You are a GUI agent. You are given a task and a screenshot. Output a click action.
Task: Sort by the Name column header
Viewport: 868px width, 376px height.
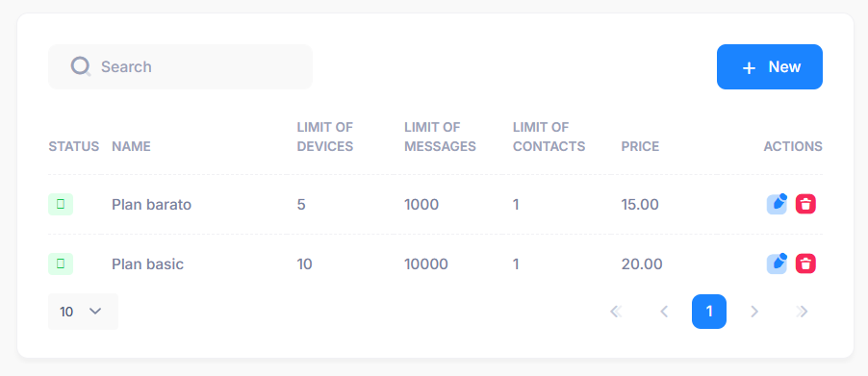click(131, 146)
